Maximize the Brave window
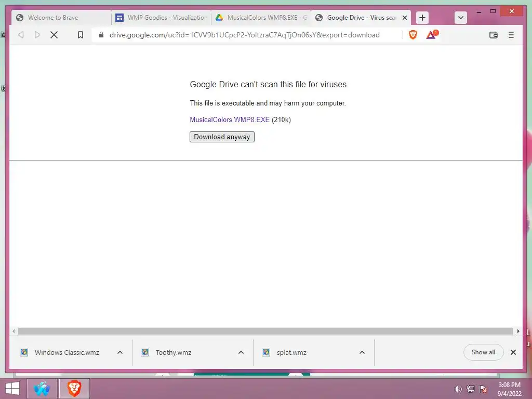 coord(493,11)
